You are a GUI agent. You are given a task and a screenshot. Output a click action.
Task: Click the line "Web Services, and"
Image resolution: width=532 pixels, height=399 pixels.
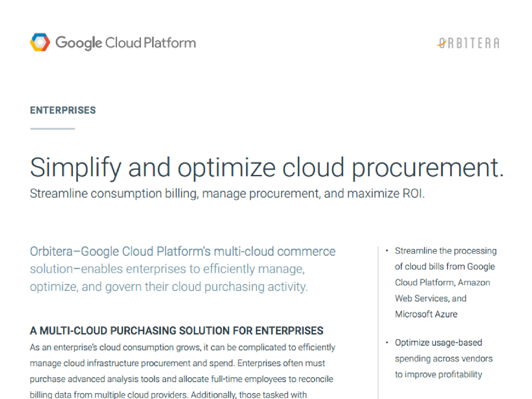coord(431,298)
